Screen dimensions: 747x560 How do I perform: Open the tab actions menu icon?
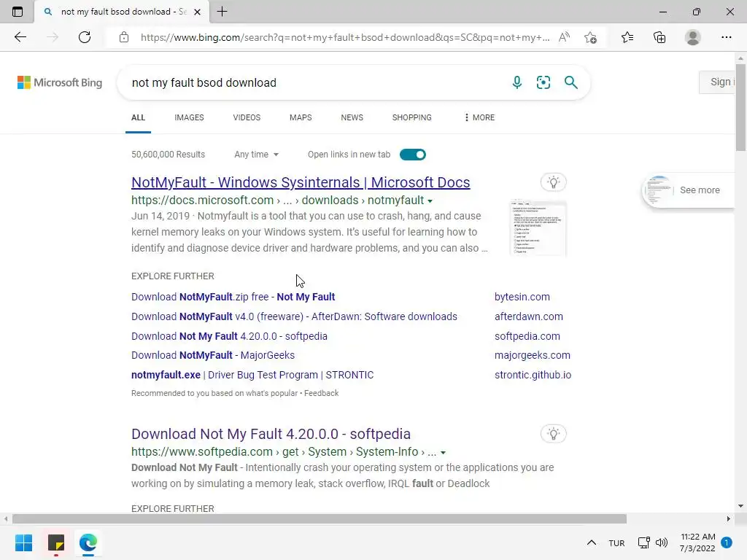point(18,12)
